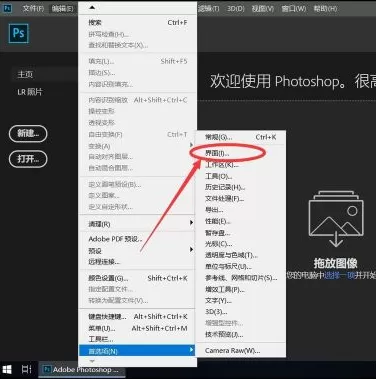Open 参考线、网格和切片(S)... preferences

click(241, 278)
